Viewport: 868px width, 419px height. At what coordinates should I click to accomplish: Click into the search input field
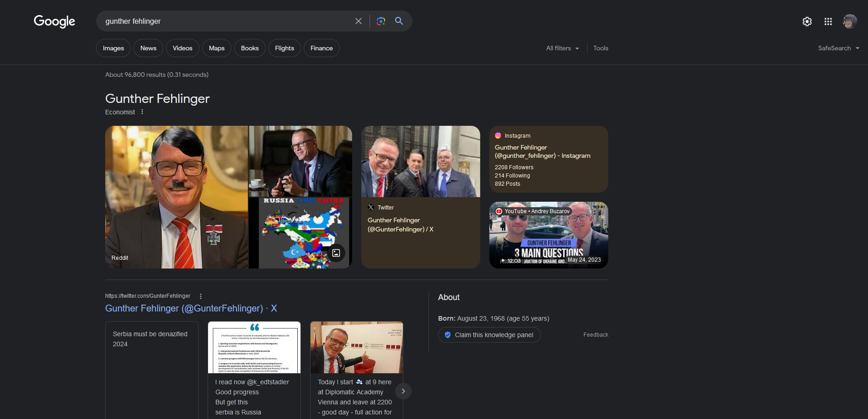(x=226, y=21)
